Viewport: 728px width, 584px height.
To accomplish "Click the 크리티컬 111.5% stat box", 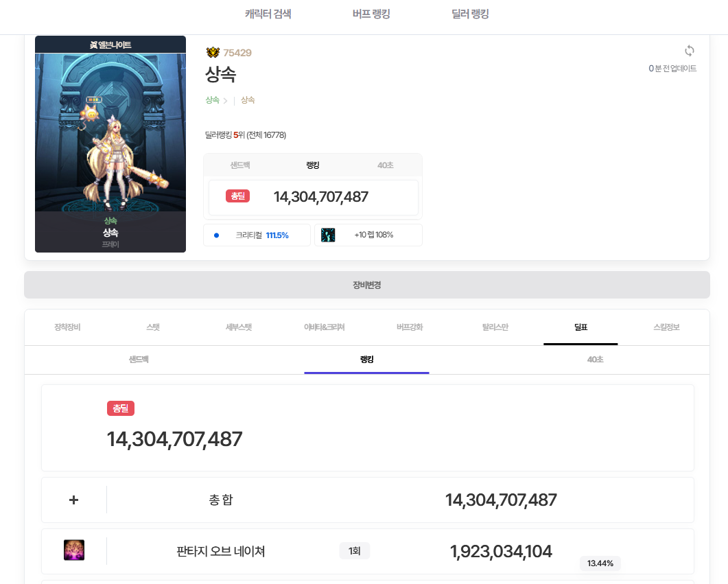I will (257, 235).
